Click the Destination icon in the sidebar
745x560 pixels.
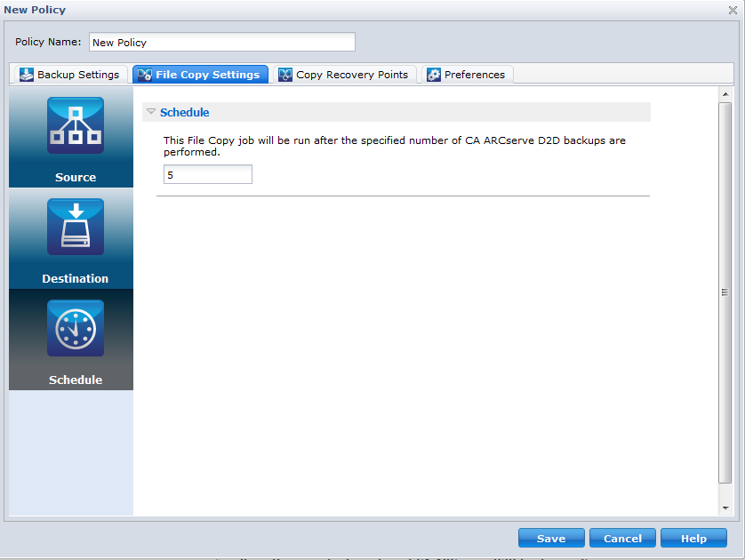76,226
